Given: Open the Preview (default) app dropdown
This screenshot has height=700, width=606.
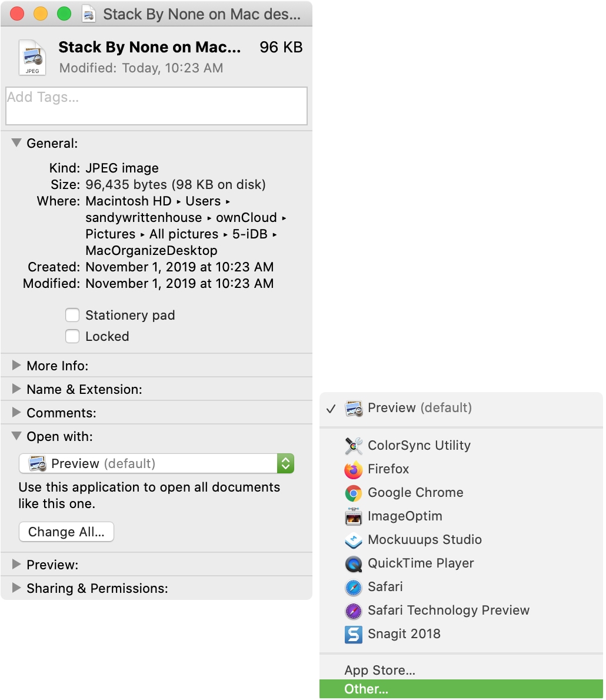Looking at the screenshot, I should click(x=156, y=463).
